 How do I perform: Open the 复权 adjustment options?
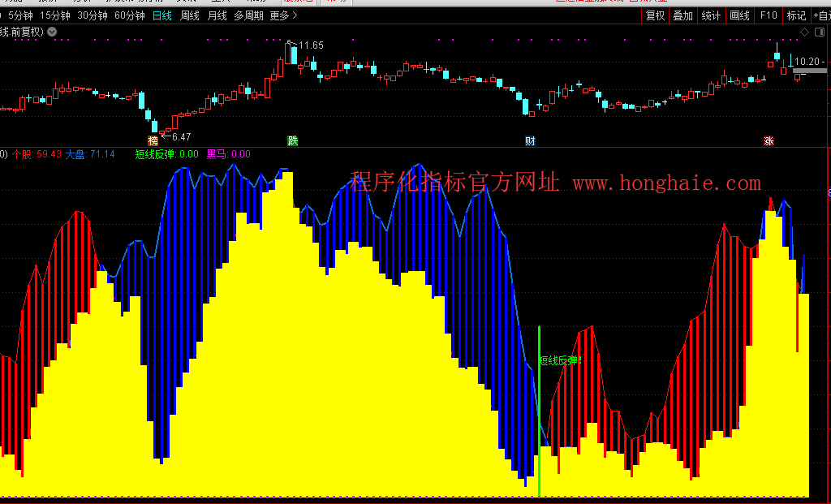point(655,15)
